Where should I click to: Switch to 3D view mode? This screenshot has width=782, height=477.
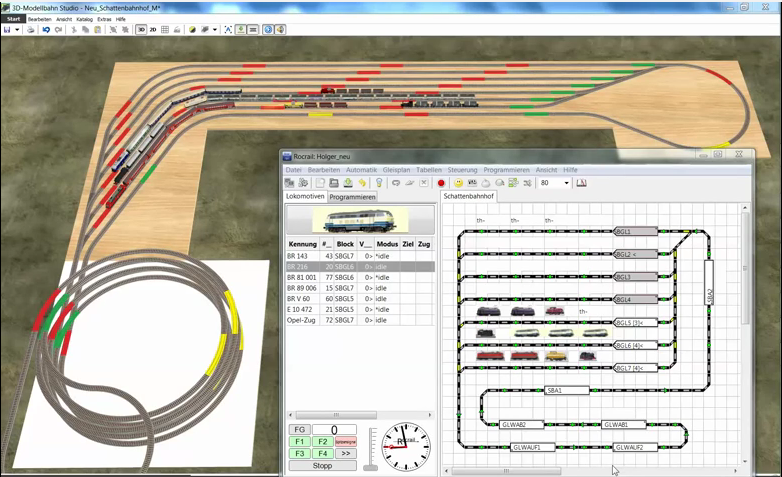140,30
